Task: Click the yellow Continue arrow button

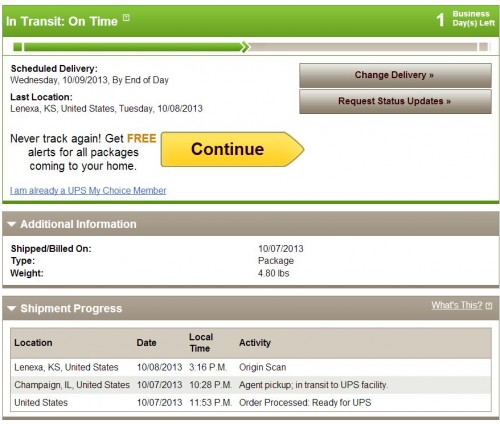Action: tap(232, 149)
